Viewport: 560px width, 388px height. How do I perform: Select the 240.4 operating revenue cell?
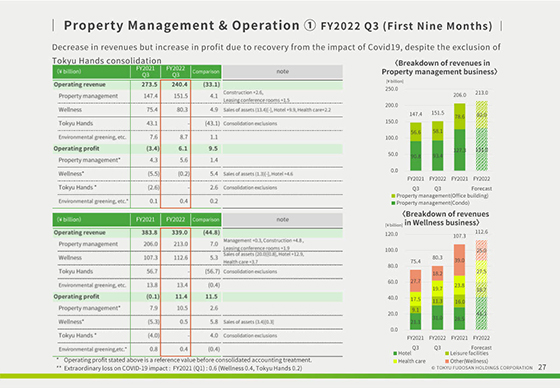[179, 84]
